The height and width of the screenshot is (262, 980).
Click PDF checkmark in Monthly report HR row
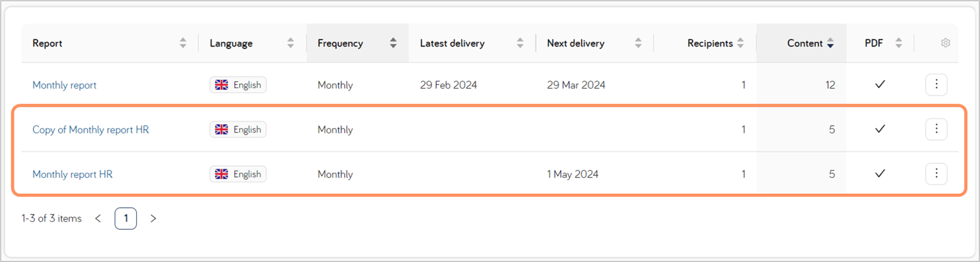[x=879, y=174]
